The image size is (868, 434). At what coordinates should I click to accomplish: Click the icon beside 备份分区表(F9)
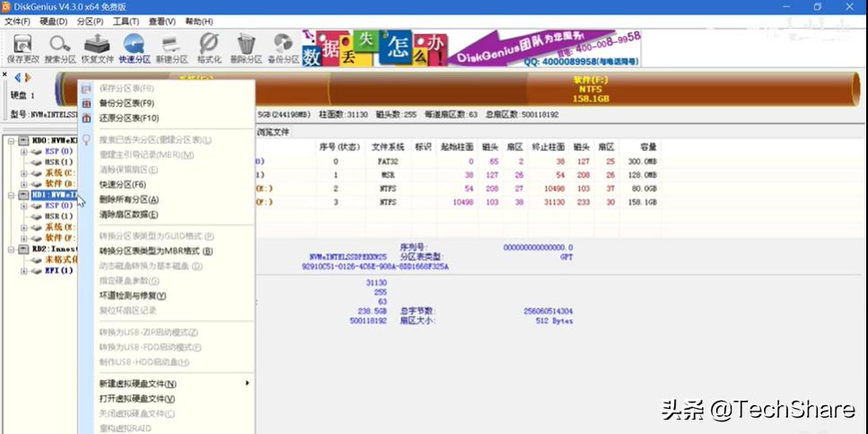coord(86,103)
